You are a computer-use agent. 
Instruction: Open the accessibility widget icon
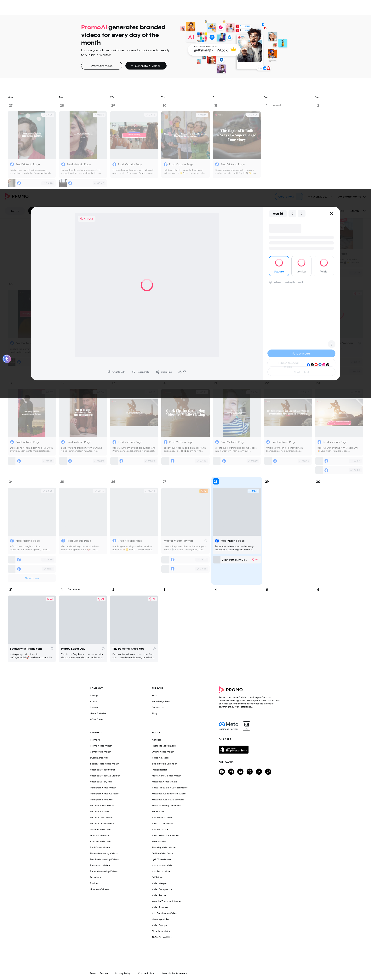pos(7,359)
